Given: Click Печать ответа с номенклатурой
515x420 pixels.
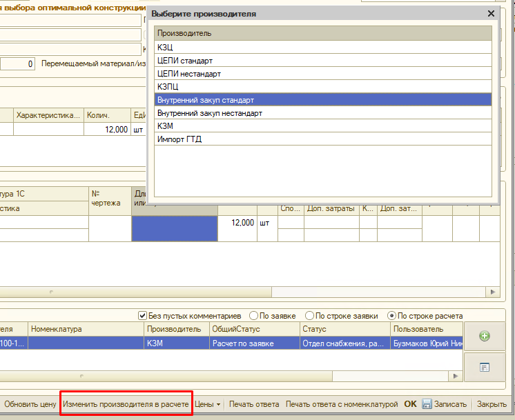Looking at the screenshot, I should [342, 404].
